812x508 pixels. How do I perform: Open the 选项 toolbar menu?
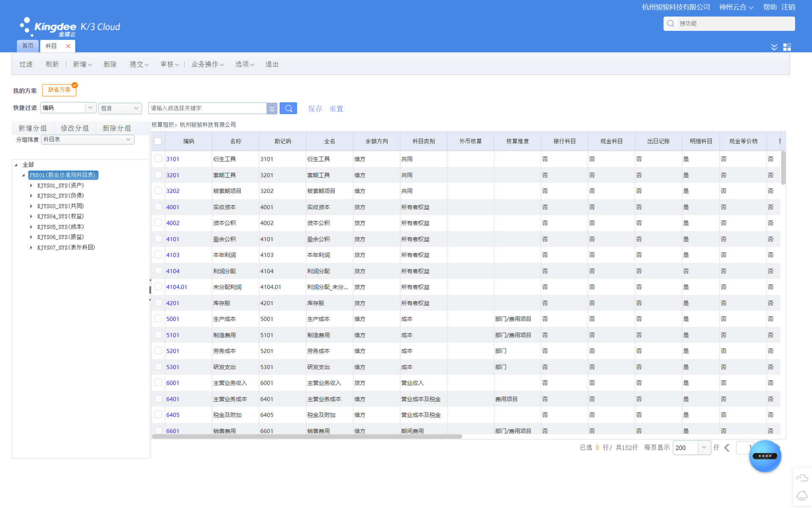(245, 64)
